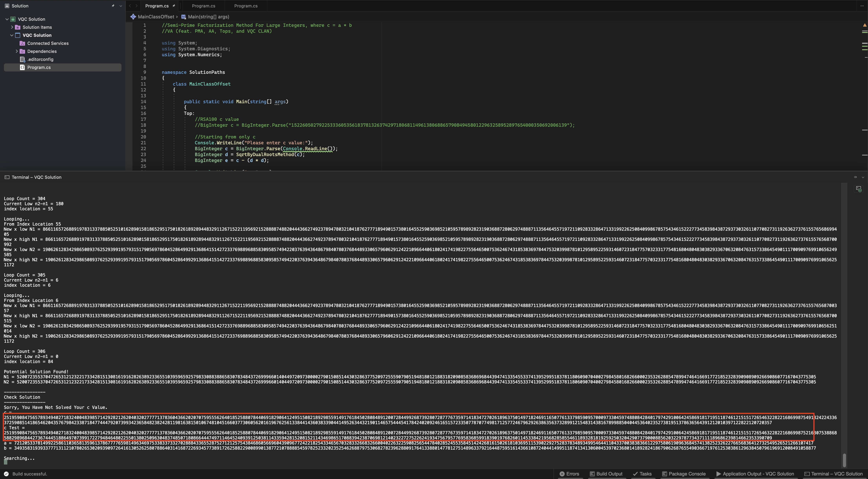Click the "Searching..." line in the terminal

pos(19,458)
